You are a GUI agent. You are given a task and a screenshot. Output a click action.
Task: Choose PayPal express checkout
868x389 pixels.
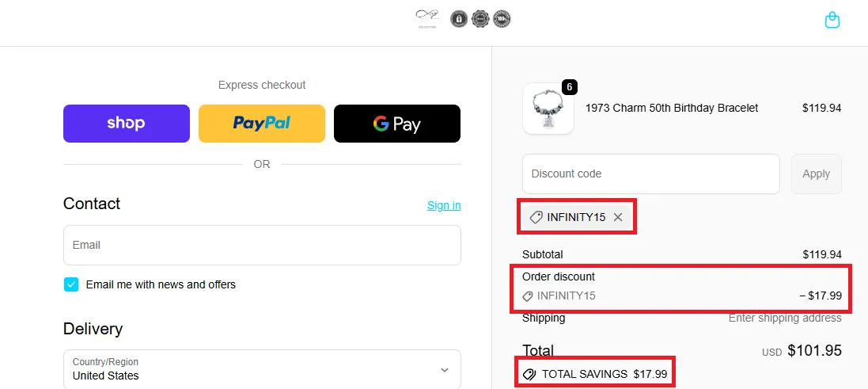pos(262,124)
